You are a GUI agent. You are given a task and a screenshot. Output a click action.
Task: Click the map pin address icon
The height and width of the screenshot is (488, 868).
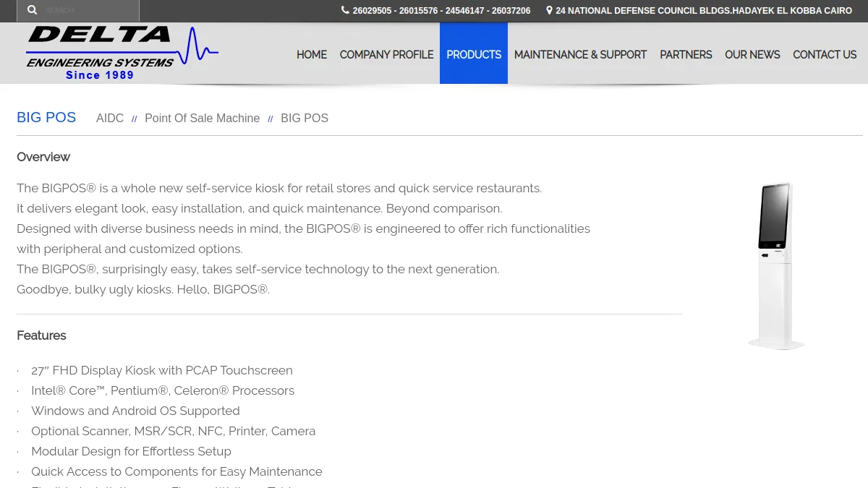pyautogui.click(x=549, y=10)
